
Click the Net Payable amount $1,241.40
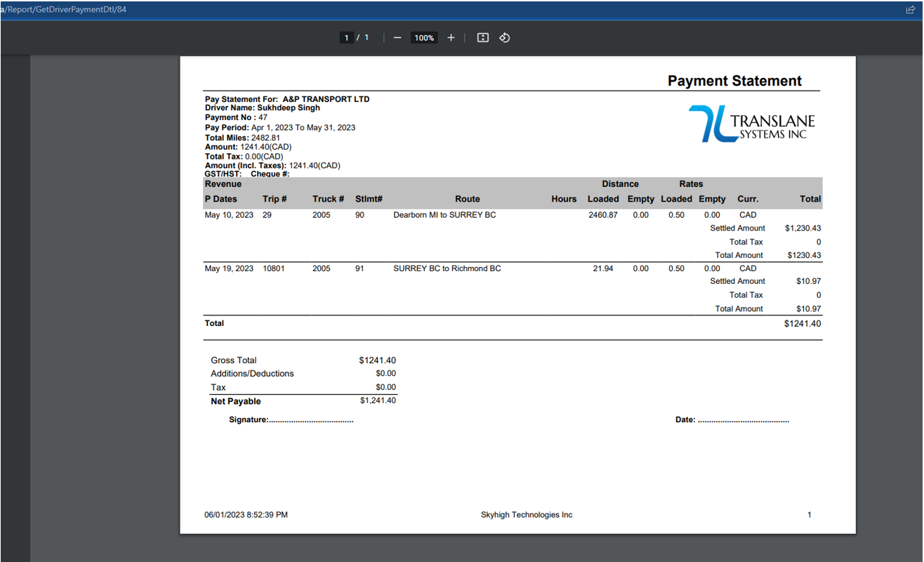tap(378, 400)
